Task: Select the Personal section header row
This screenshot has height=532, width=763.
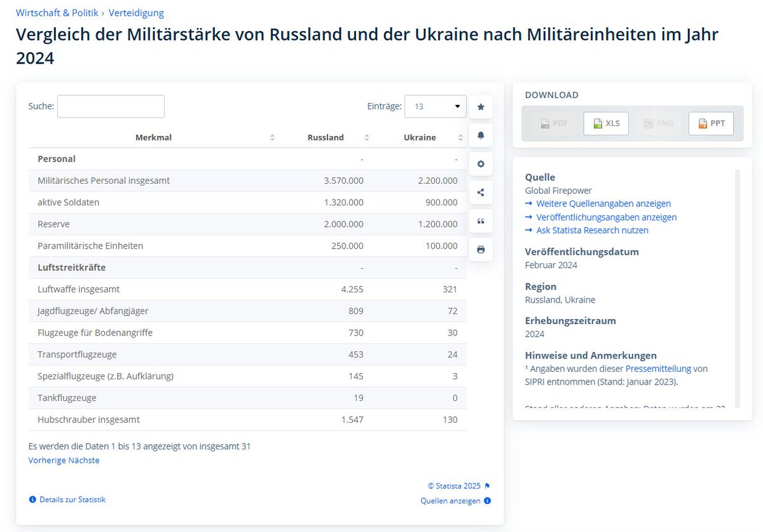Action: tap(247, 159)
